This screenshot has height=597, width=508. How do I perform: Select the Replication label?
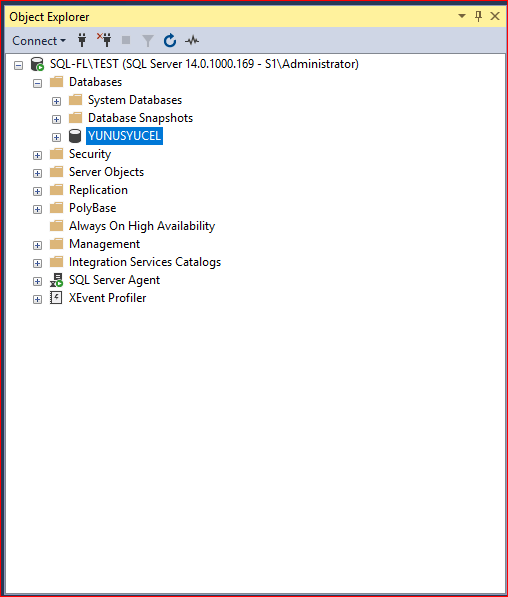pos(98,190)
